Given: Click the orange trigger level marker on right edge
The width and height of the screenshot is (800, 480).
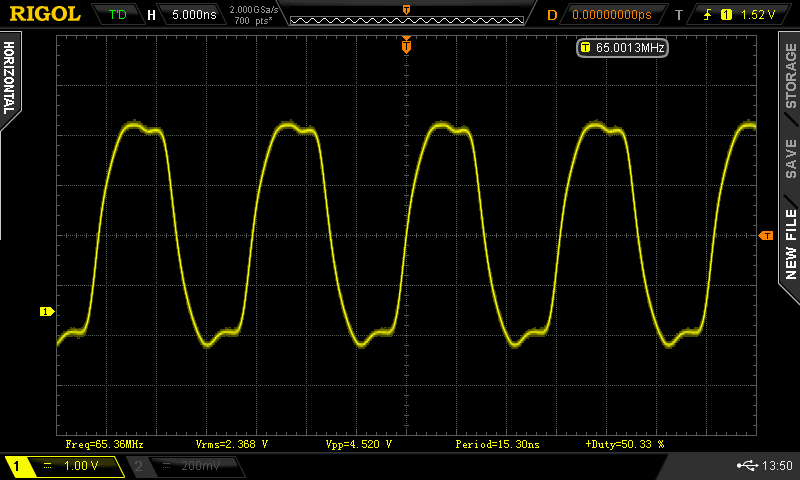Looking at the screenshot, I should tap(766, 235).
